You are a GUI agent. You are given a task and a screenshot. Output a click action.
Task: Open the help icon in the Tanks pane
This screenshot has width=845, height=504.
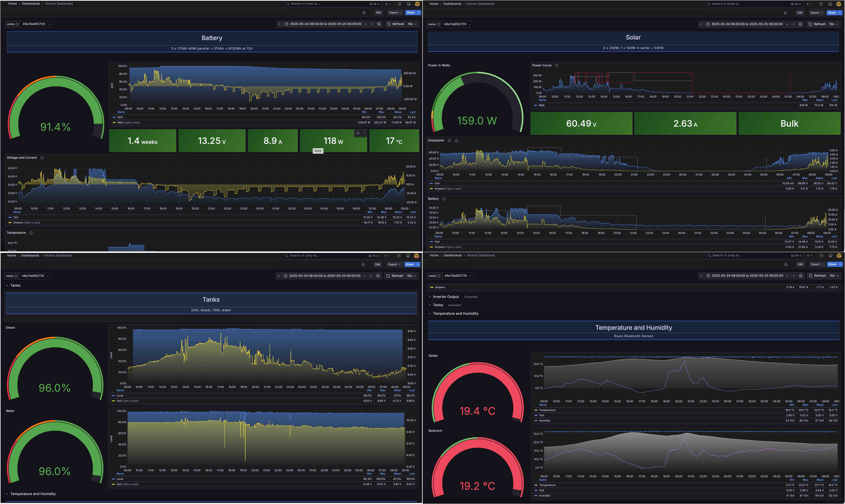(x=399, y=256)
